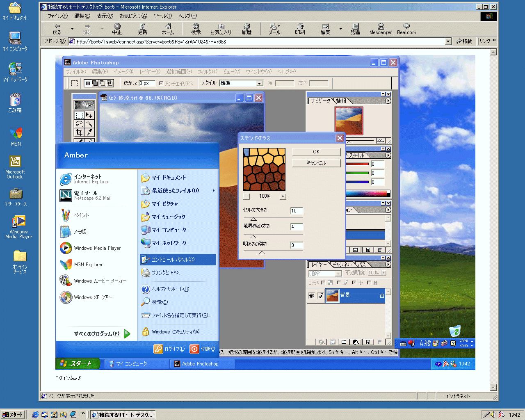
Task: Click the preview zoom-out minus button
Action: click(x=246, y=196)
